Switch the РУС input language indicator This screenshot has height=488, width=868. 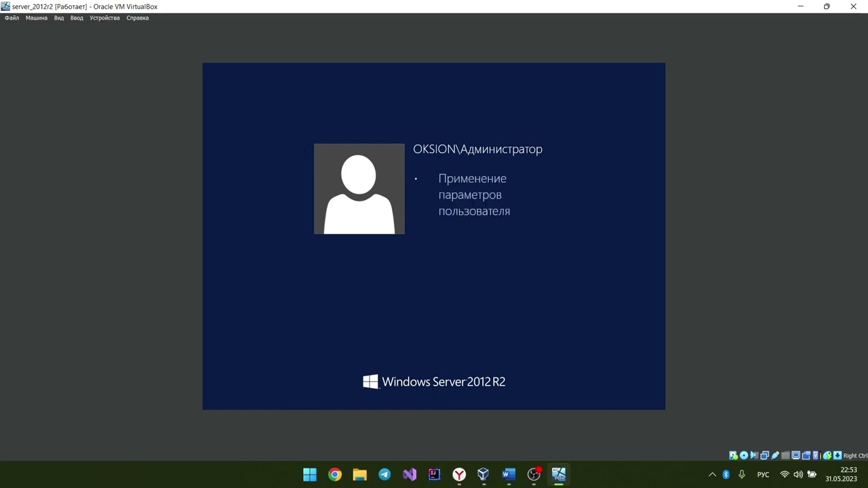pos(763,474)
